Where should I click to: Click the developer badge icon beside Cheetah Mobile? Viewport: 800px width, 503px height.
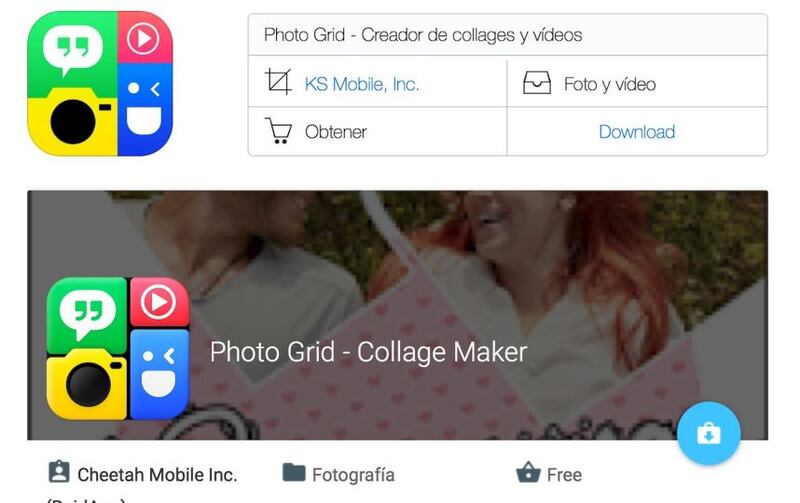point(59,472)
